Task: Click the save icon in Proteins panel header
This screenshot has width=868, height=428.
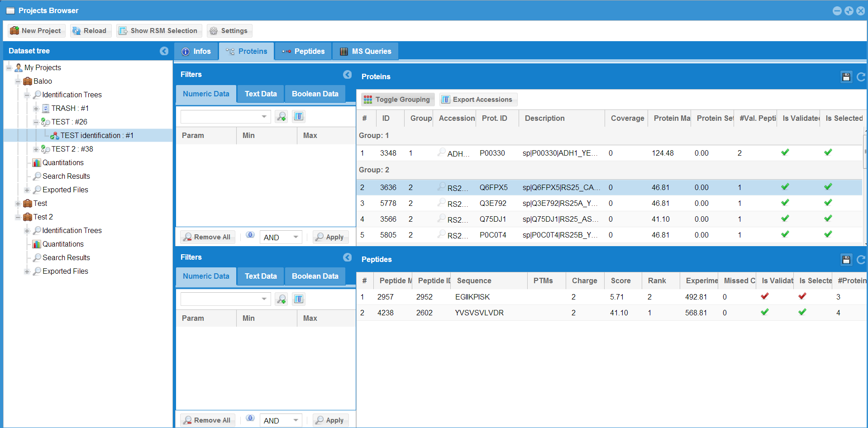Action: (x=846, y=77)
